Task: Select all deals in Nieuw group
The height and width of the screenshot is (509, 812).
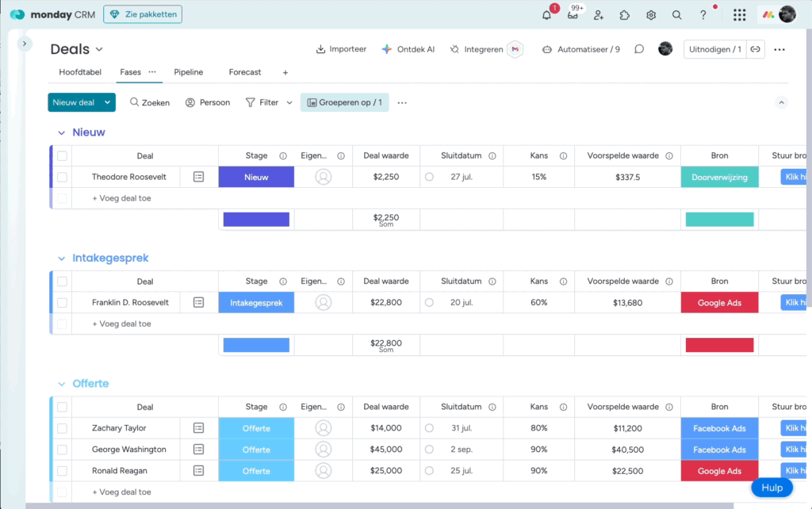Action: 62,156
